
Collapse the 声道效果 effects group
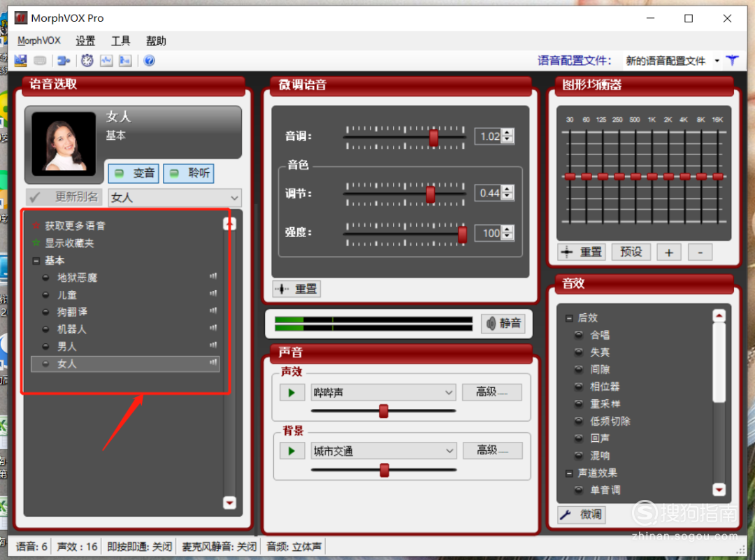pos(568,474)
